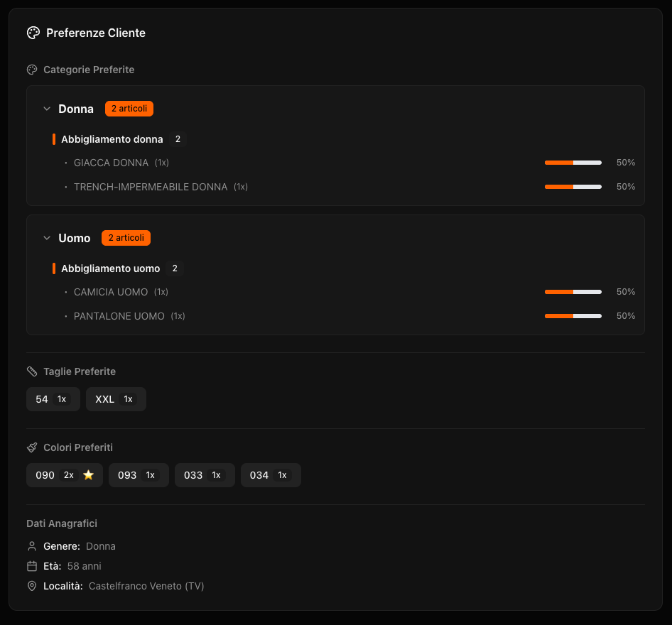Click the 2 articoli badge beside Donna
Viewport: 672px width, 625px height.
coord(129,109)
